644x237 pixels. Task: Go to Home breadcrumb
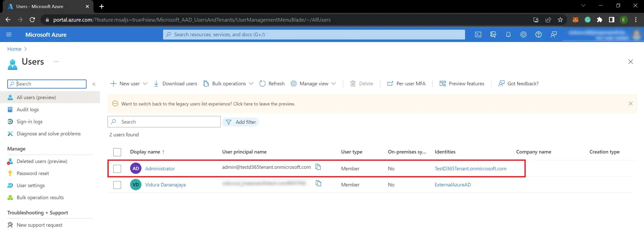tap(14, 49)
